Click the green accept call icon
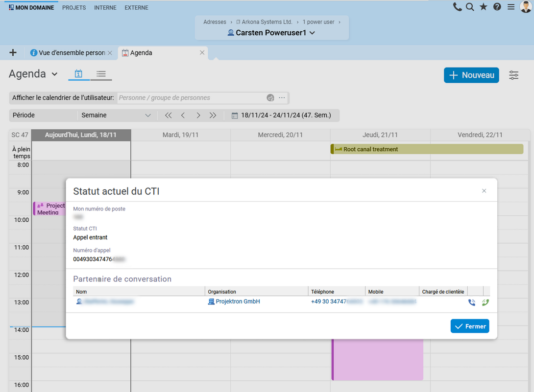Screen dimensions: 534x392 tap(485, 302)
